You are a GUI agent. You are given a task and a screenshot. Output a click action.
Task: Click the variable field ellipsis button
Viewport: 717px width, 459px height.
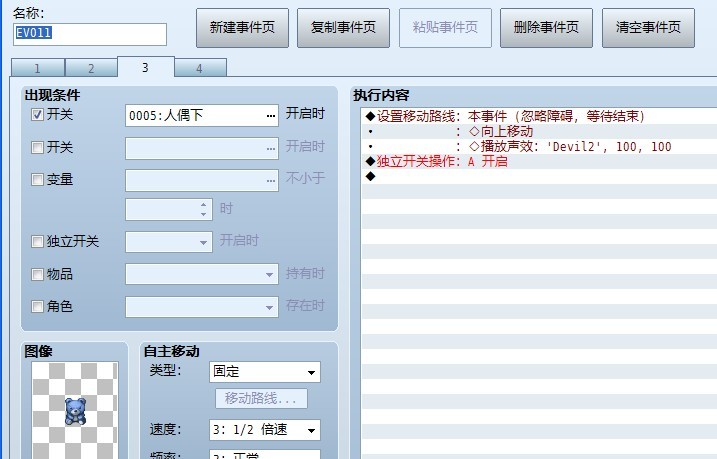[x=271, y=181]
